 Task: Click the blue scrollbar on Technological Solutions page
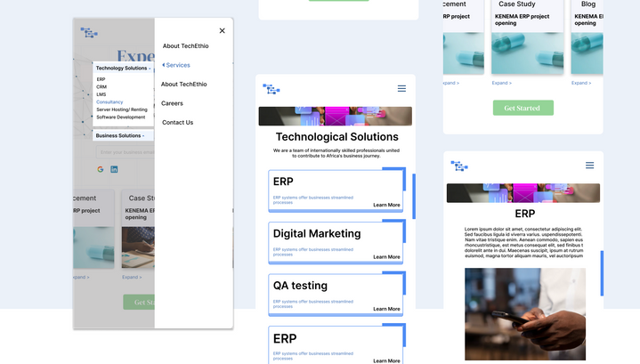coord(414,197)
